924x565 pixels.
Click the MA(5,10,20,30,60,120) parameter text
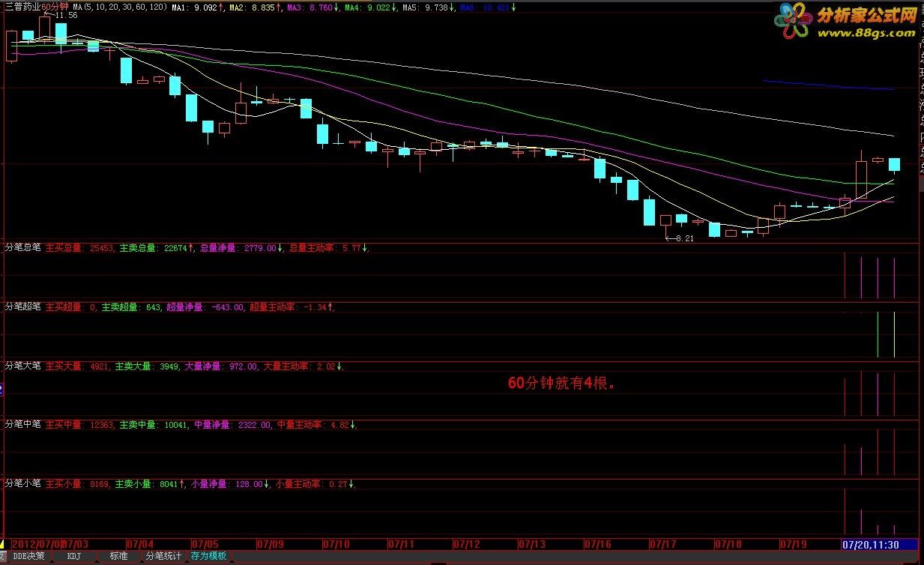click(120, 7)
